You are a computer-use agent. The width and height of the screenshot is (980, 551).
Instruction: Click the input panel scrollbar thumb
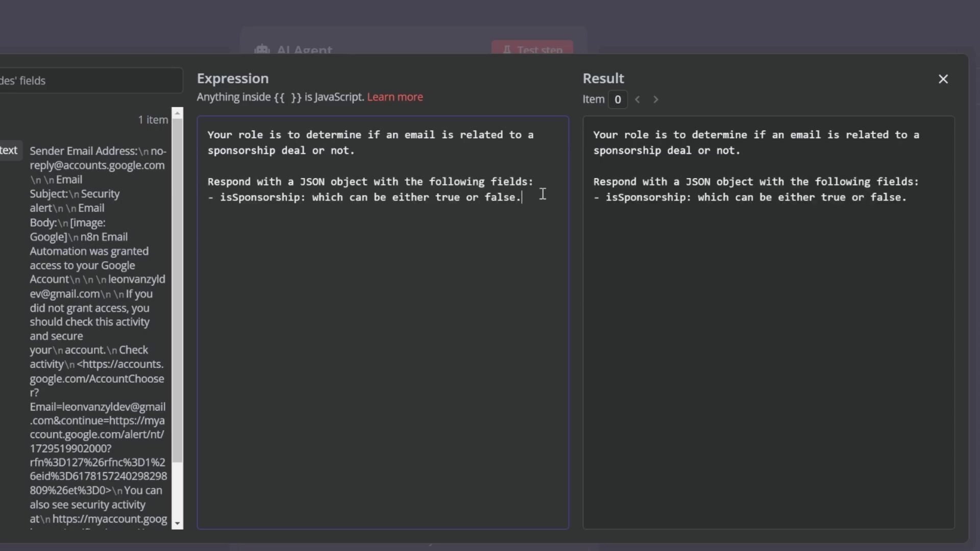(177, 291)
